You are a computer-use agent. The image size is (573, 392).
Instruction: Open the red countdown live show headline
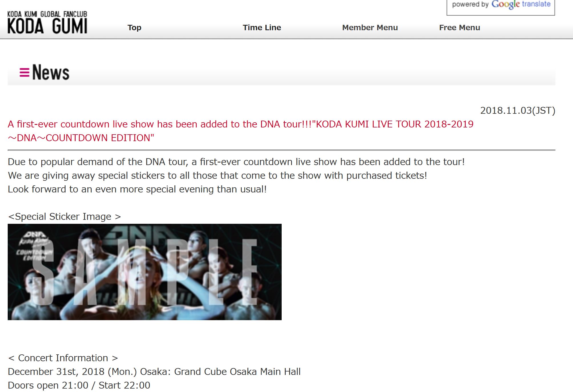(x=241, y=131)
